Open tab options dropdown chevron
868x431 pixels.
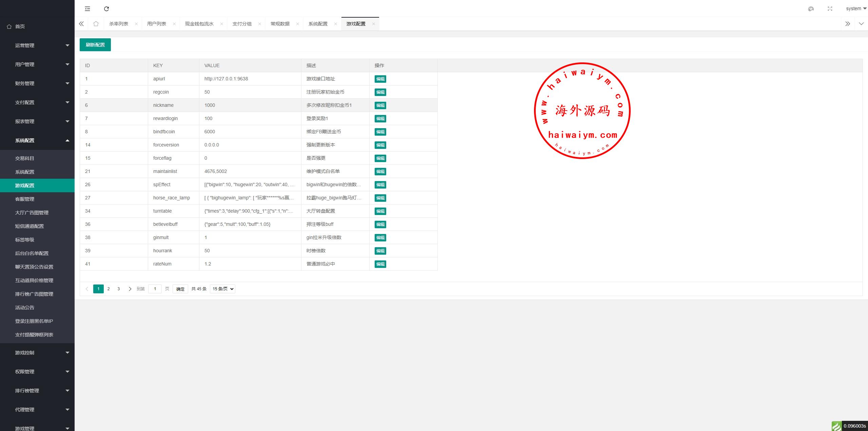coord(861,24)
